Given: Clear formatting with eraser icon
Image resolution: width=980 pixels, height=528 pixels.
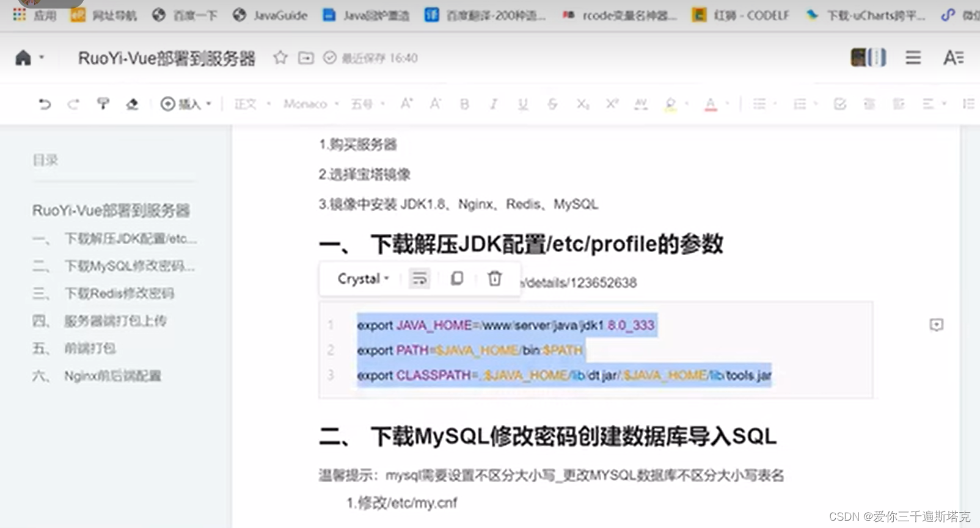Looking at the screenshot, I should (132, 104).
